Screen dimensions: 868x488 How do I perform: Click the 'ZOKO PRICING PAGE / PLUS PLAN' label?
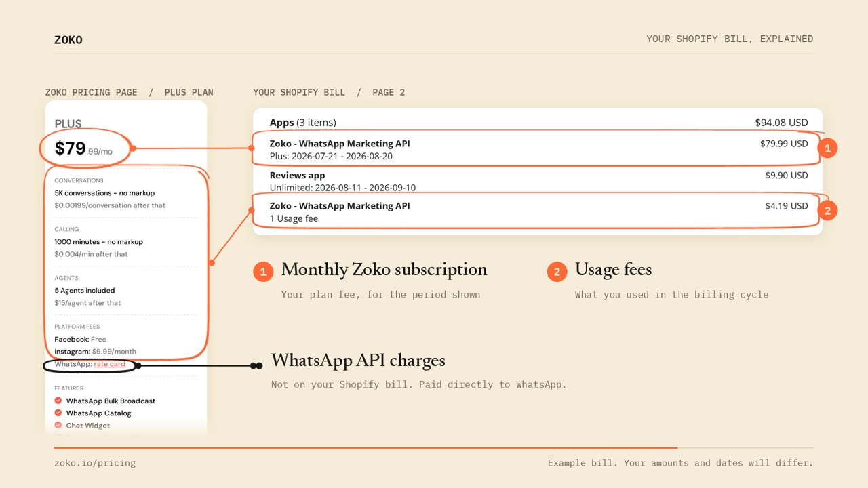coord(130,92)
